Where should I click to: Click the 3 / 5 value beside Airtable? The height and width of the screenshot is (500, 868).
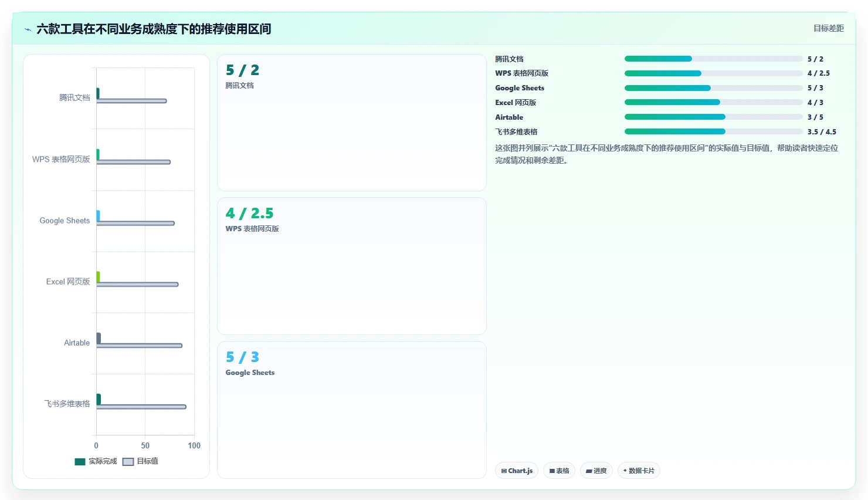point(815,117)
